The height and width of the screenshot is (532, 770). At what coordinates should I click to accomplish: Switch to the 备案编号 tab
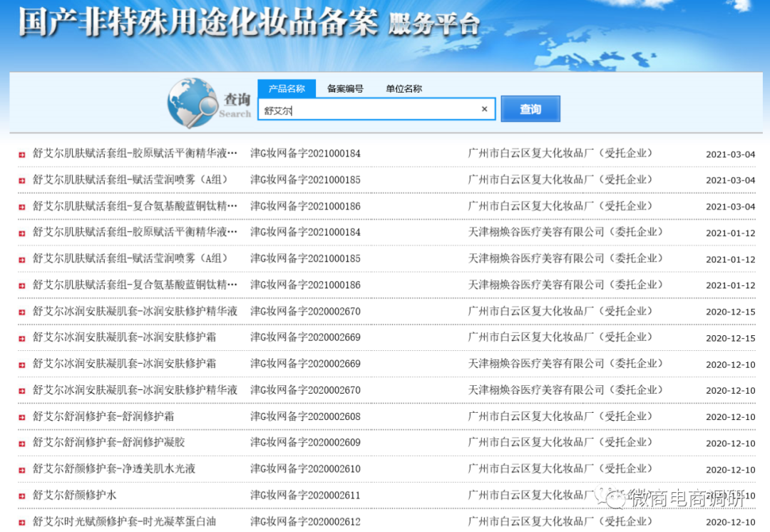345,88
